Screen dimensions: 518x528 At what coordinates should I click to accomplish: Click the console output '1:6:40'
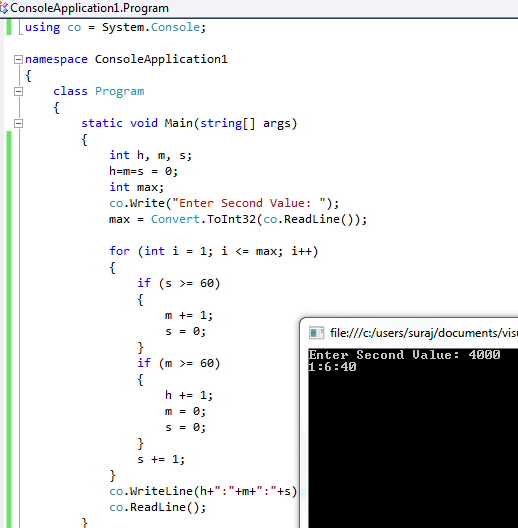pos(332,367)
